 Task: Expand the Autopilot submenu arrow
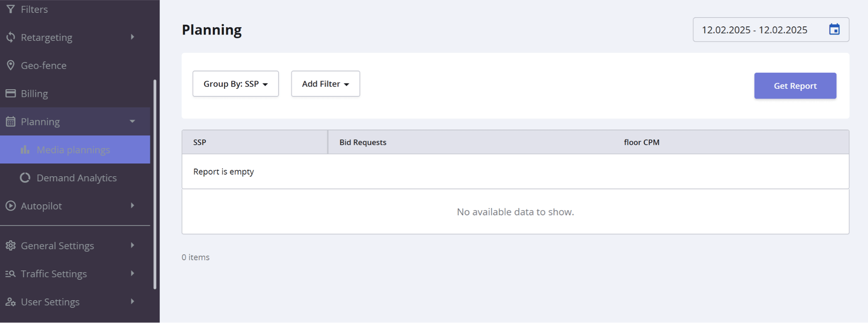tap(132, 205)
